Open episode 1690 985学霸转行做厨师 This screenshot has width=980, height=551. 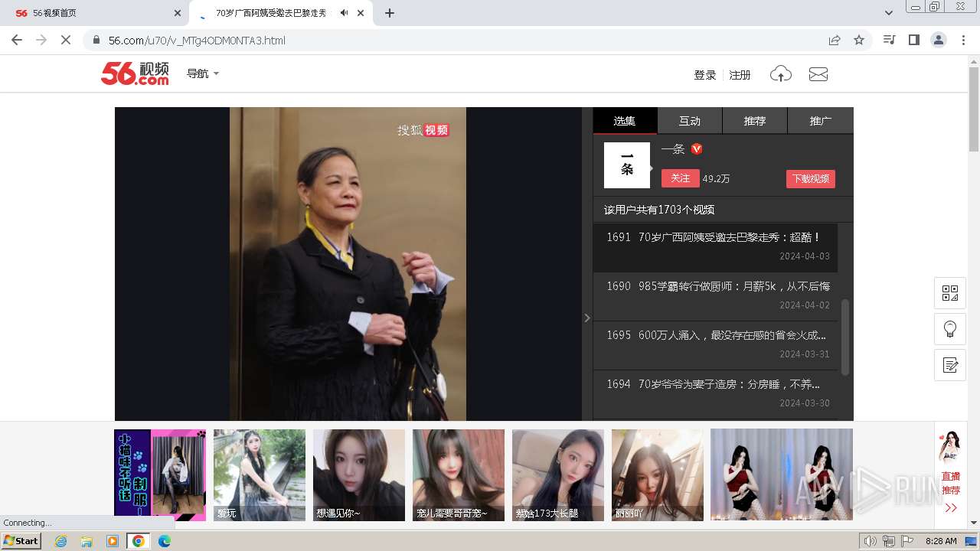[x=715, y=296]
